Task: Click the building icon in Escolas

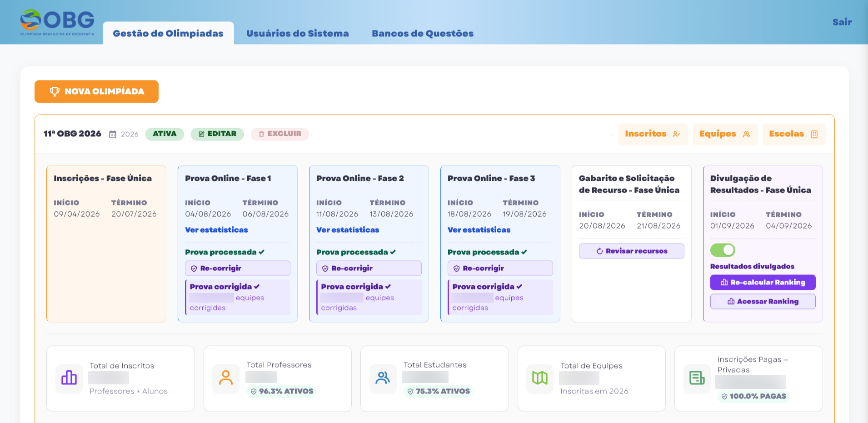Action: pyautogui.click(x=814, y=134)
